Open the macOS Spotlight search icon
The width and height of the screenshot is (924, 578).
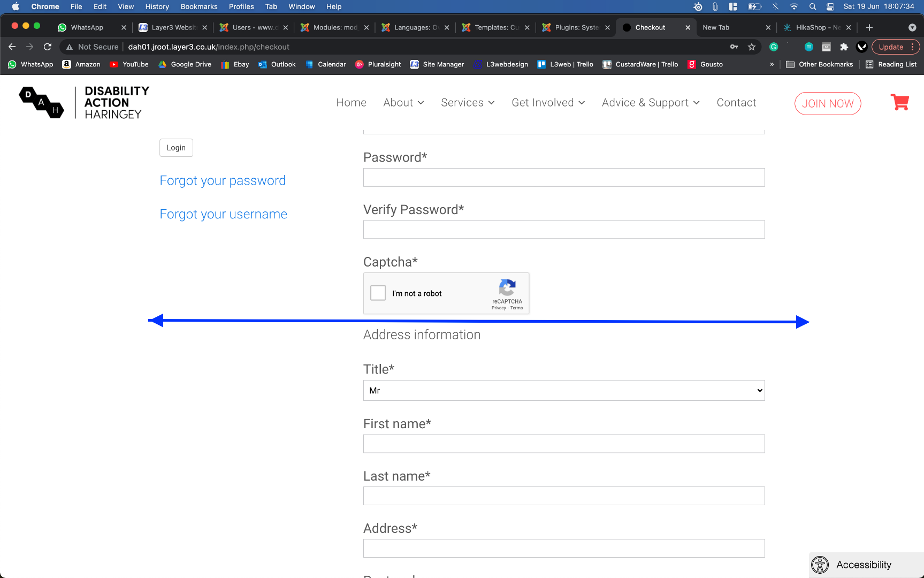click(x=813, y=6)
